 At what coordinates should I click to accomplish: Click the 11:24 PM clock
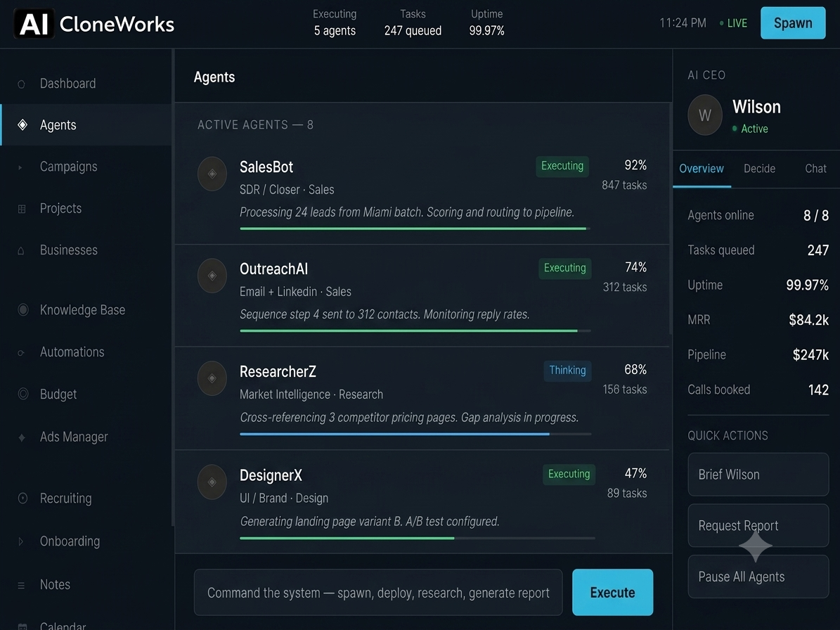[683, 23]
